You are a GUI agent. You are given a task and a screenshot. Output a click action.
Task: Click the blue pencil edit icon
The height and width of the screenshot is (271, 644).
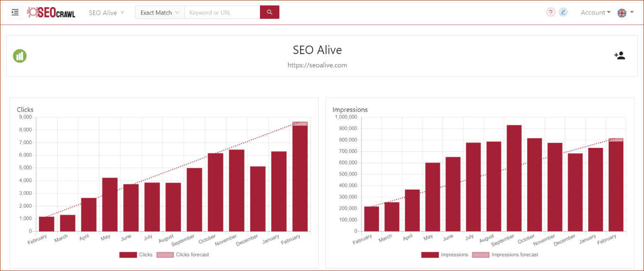click(x=563, y=13)
